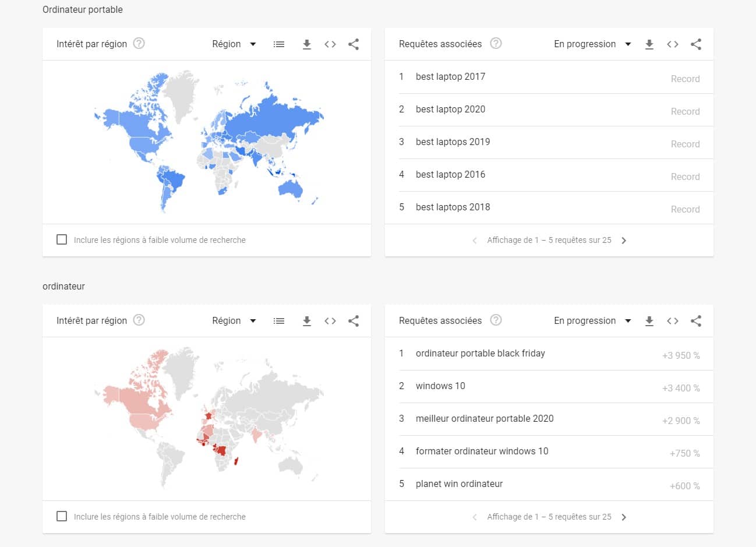
Task: Open query planet win ordinateur
Action: point(459,484)
